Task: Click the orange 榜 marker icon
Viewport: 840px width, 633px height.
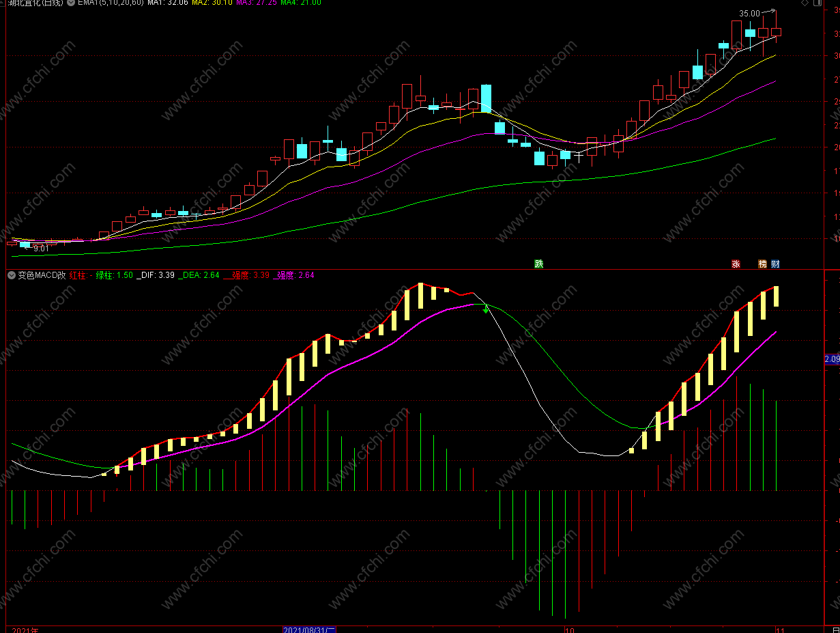Action: tap(762, 264)
